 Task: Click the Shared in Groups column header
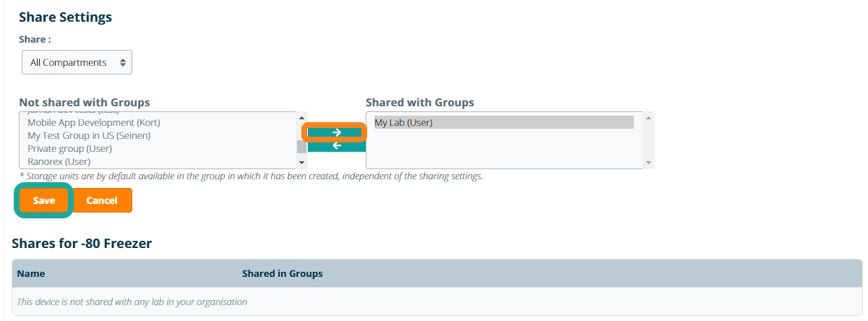[282, 274]
